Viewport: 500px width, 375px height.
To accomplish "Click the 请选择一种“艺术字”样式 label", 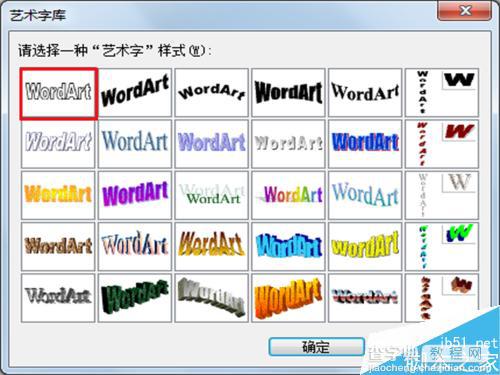I will click(x=114, y=51).
